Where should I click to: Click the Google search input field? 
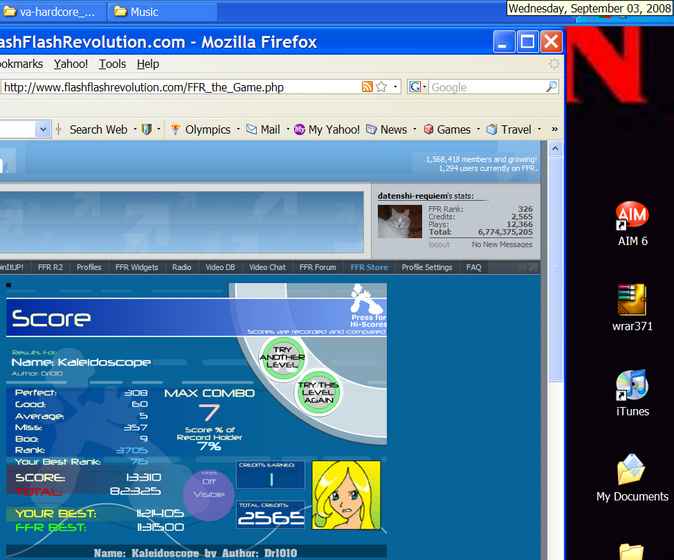487,87
